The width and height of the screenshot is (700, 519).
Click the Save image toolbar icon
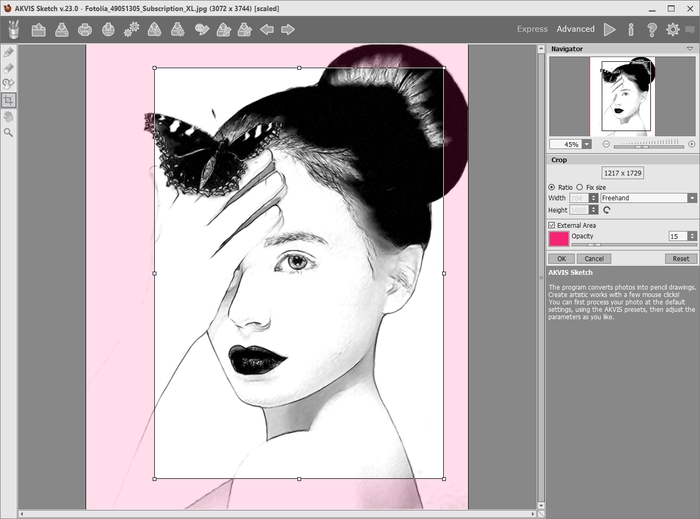(62, 30)
